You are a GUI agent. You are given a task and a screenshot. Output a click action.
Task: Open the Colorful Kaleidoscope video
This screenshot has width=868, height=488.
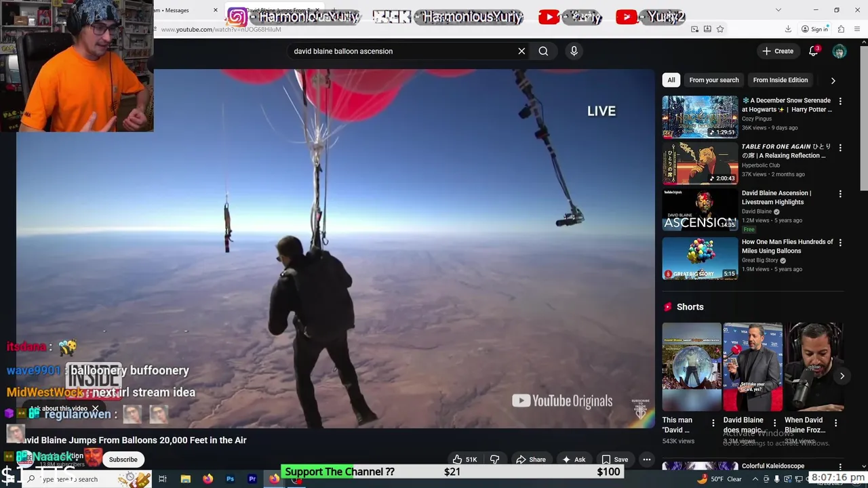pyautogui.click(x=773, y=466)
